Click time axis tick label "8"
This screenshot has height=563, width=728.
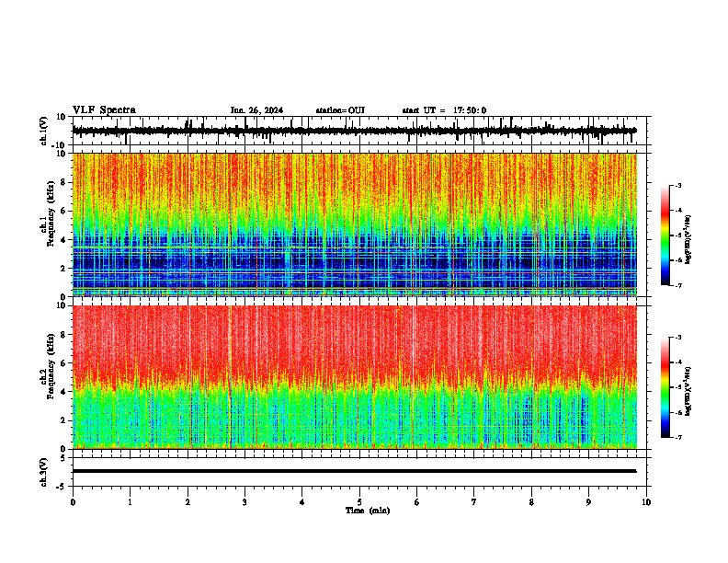(531, 502)
